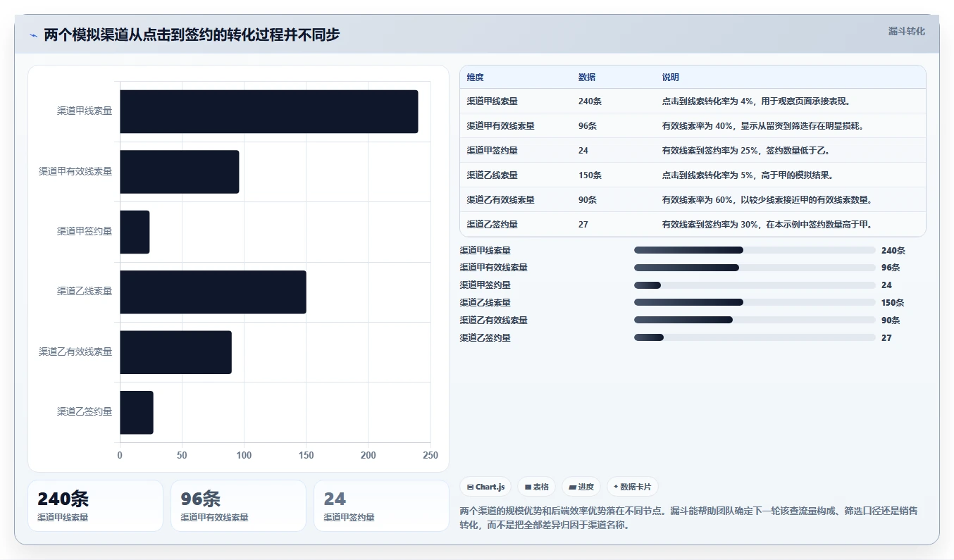The image size is (954, 560).
Task: Select the Chart.js tag chip
Action: (x=486, y=487)
